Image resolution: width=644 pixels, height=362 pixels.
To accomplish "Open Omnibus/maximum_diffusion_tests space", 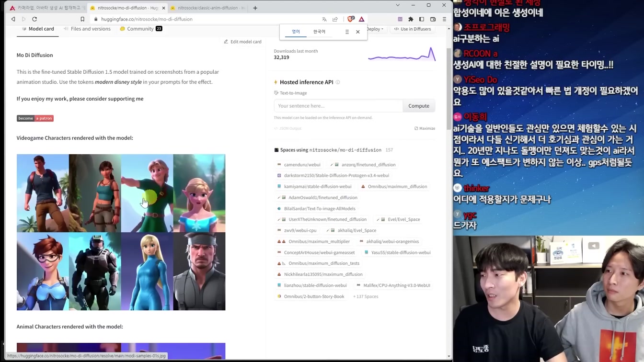I will pos(318,263).
